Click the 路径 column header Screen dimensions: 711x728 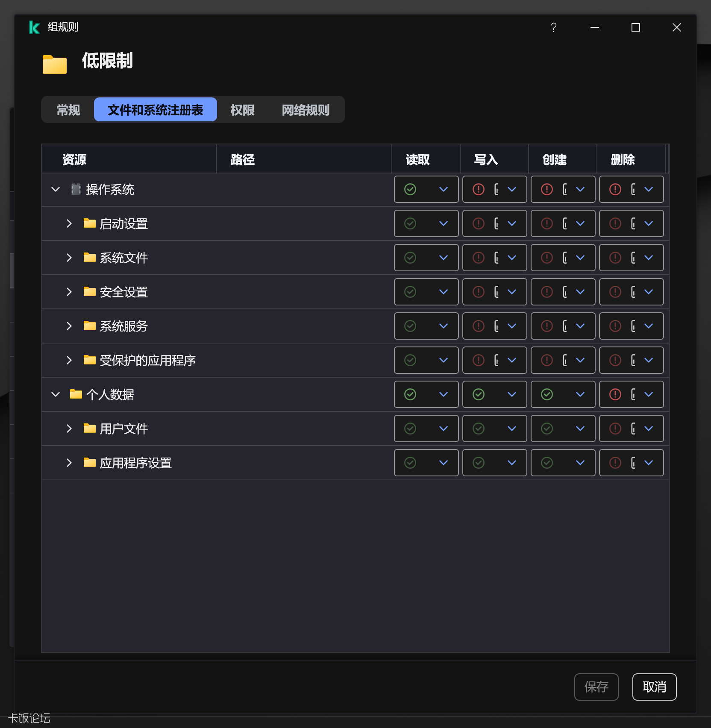242,159
